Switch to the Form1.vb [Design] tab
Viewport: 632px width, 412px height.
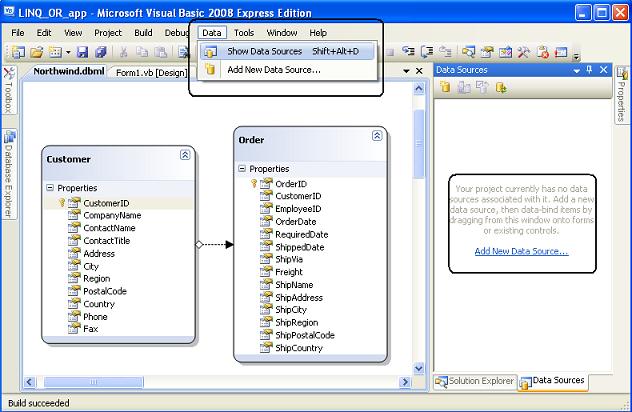152,73
